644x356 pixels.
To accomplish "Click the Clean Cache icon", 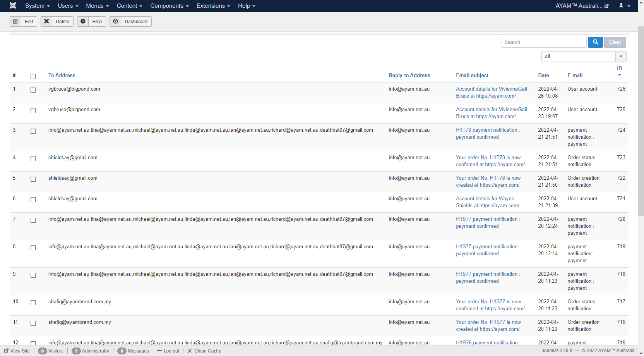I will tap(190, 351).
